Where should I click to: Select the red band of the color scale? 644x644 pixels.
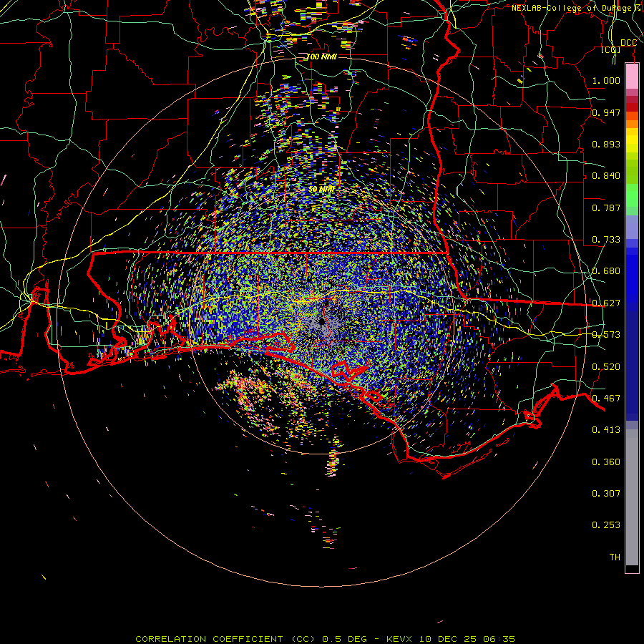click(632, 107)
